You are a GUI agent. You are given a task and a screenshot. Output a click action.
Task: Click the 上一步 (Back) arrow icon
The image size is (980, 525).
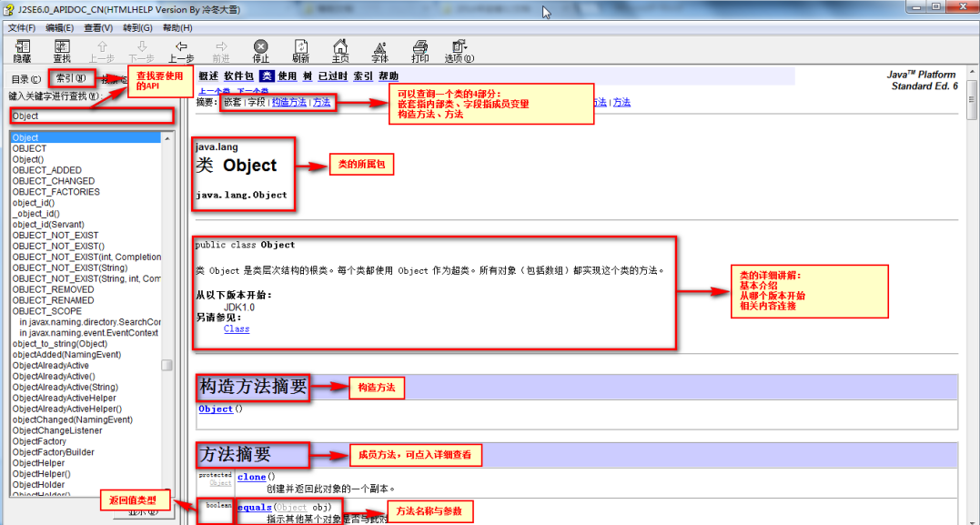point(181,47)
